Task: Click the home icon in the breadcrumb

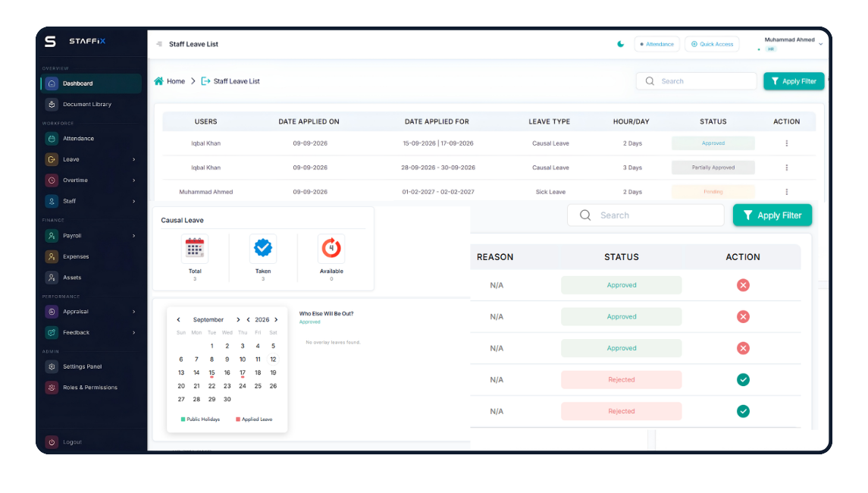Action: click(x=159, y=81)
